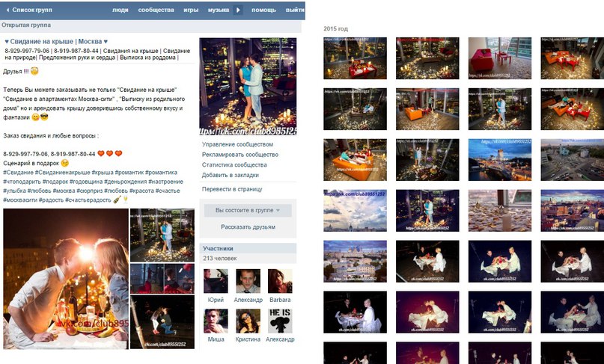The height and width of the screenshot is (364, 604).
Task: Open the люди menu item
Action: coord(121,10)
